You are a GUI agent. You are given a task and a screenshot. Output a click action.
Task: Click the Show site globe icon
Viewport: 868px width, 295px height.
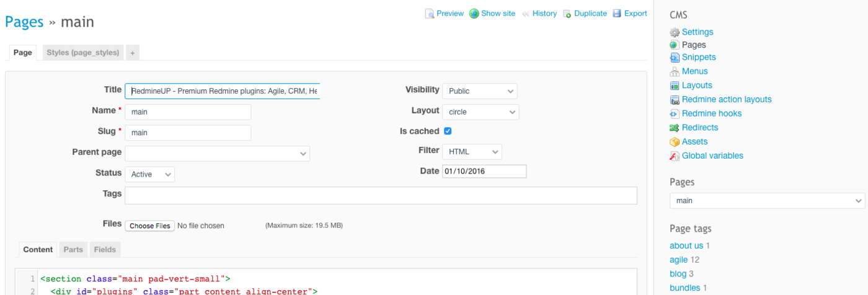(x=474, y=14)
